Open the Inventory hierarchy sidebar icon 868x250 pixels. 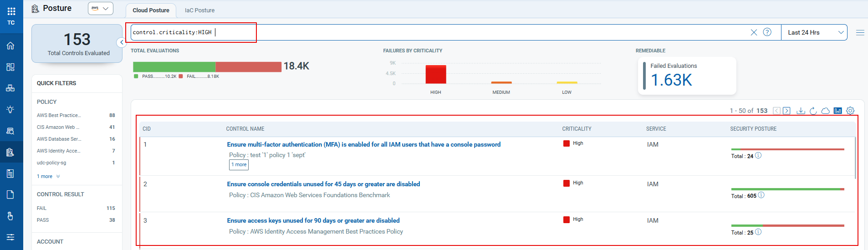[x=10, y=88]
